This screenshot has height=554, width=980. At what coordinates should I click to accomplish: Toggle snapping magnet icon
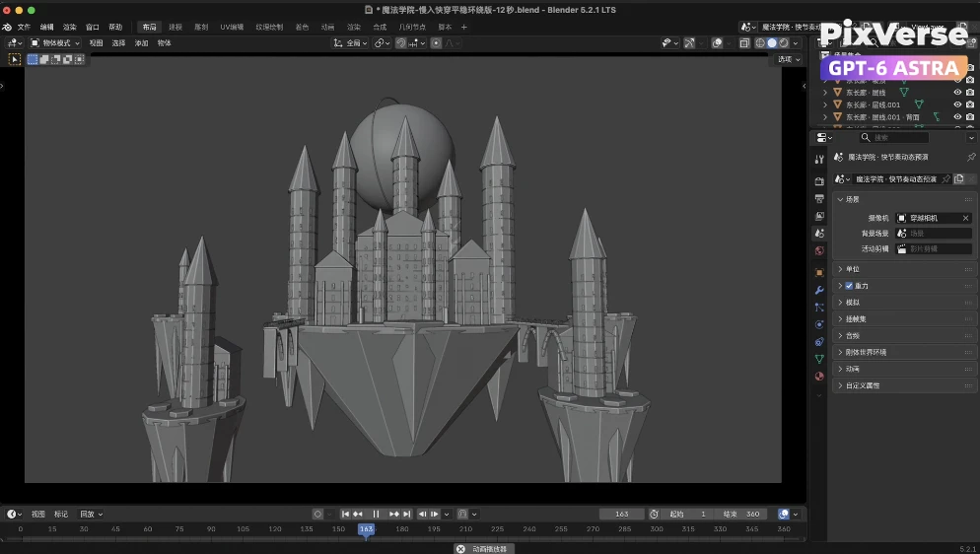tap(400, 43)
